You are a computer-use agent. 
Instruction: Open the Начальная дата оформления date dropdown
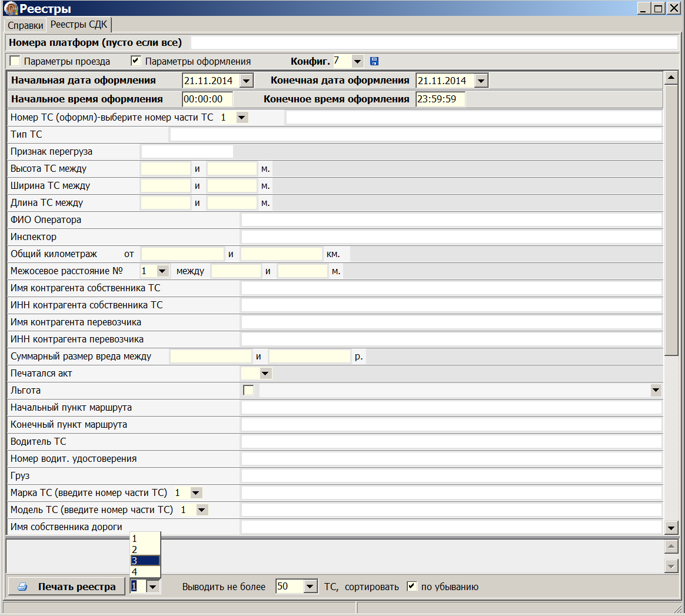tap(247, 81)
